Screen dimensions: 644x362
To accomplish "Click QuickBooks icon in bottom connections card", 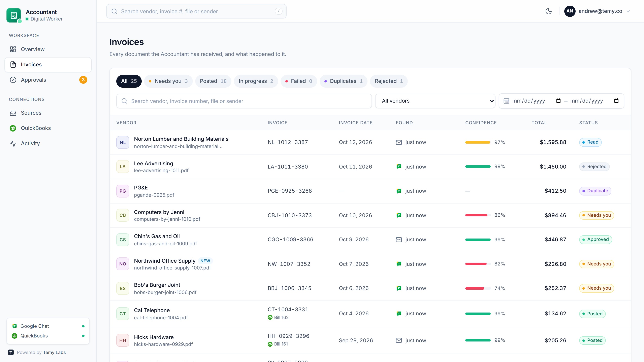I will pyautogui.click(x=14, y=336).
